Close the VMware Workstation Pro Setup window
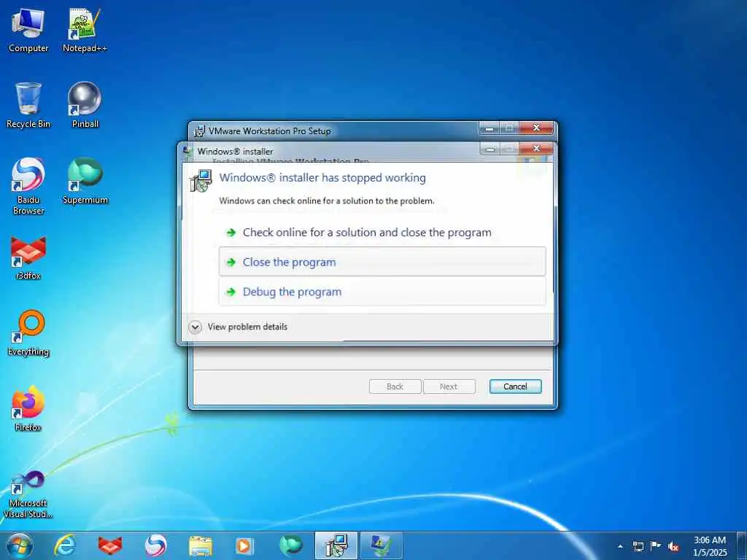Image resolution: width=747 pixels, height=560 pixels. (536, 128)
